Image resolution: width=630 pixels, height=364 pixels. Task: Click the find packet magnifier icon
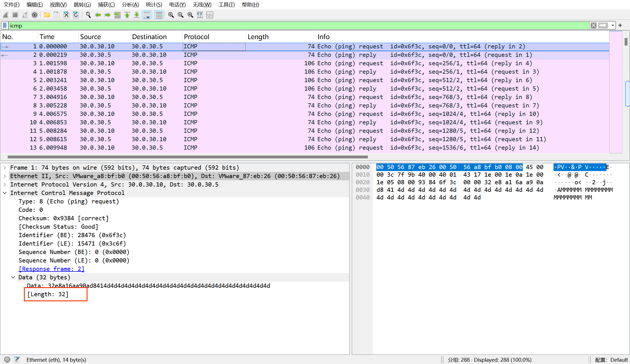click(88, 15)
